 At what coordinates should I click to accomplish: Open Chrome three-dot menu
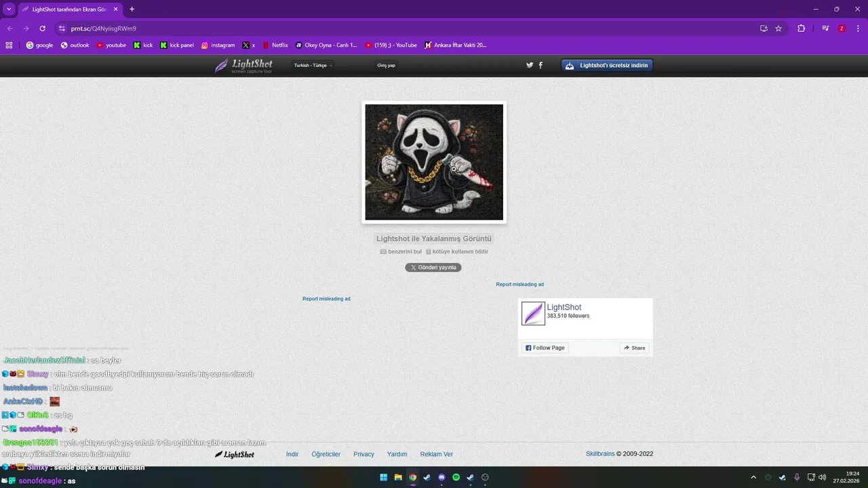[x=858, y=28]
